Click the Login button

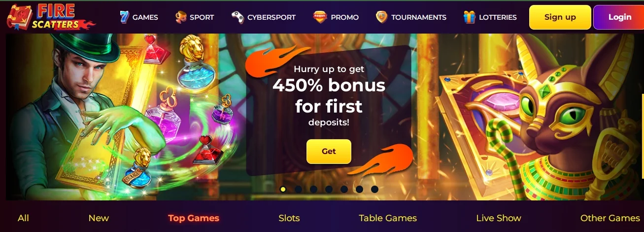pyautogui.click(x=619, y=17)
